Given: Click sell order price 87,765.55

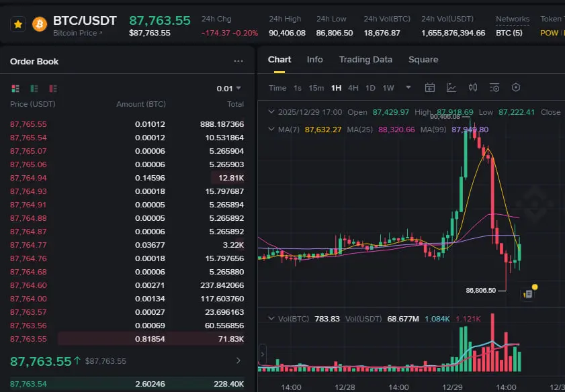Looking at the screenshot, I should point(28,125).
